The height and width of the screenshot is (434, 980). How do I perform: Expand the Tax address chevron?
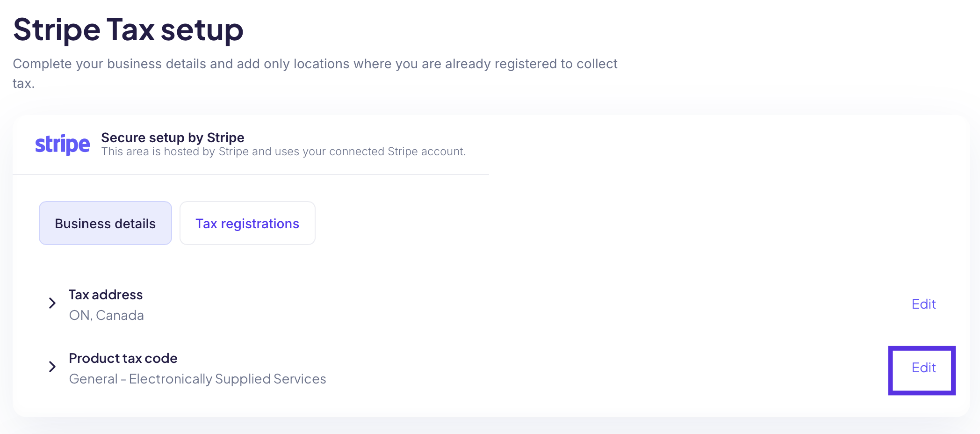coord(52,304)
